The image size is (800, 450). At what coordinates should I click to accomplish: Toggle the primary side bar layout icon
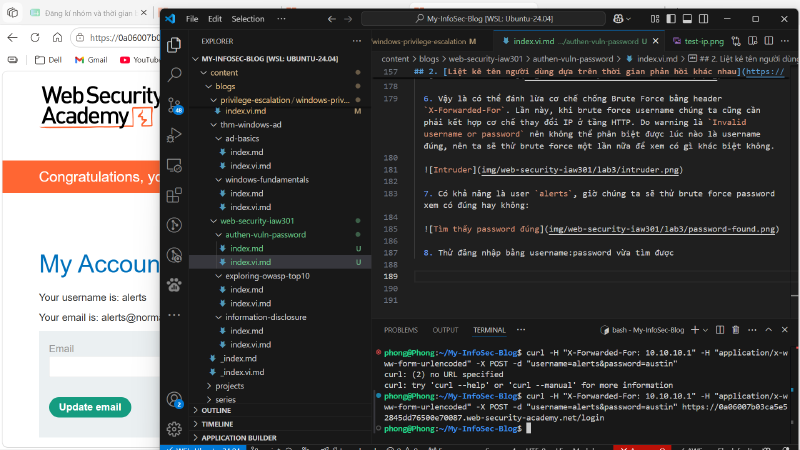coord(671,19)
